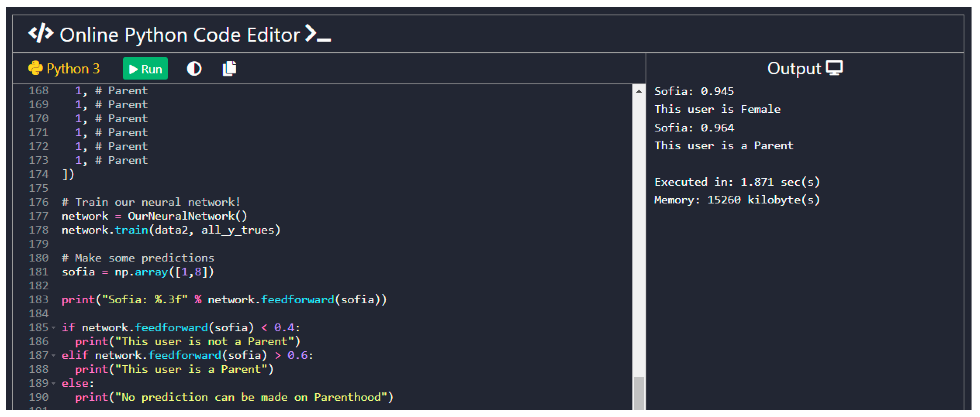Collapse the if block at line 185

coord(54,328)
